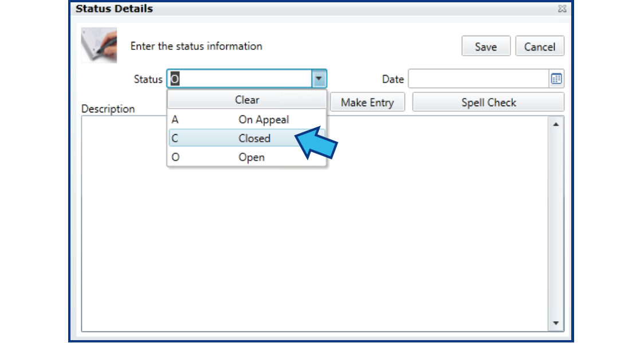Screen dimensions: 644x343
Task: Run Spell Check on the description
Action: (488, 102)
